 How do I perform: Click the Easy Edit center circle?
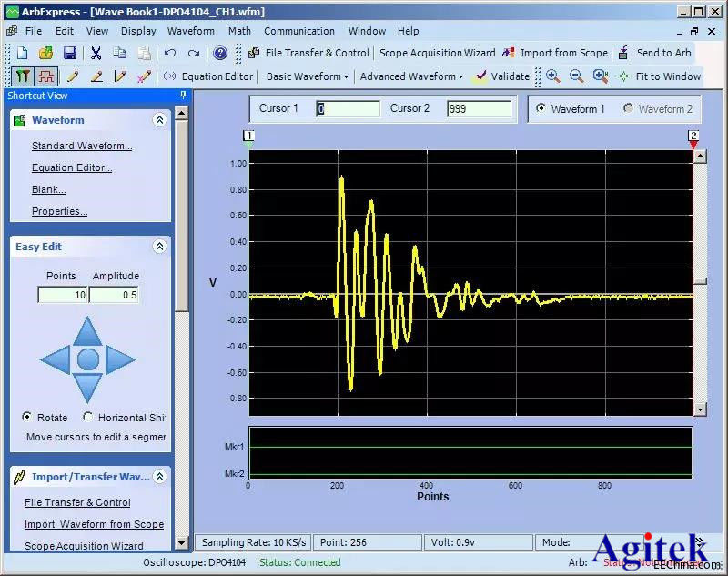pyautogui.click(x=87, y=359)
